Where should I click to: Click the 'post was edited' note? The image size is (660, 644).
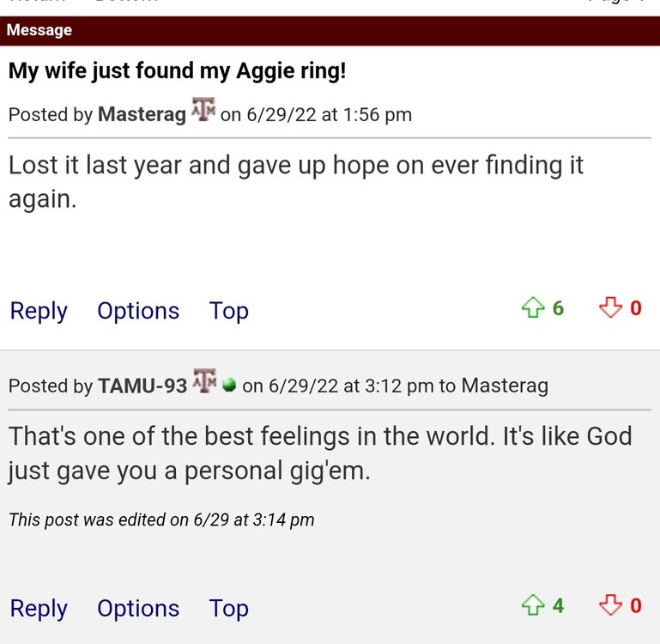pos(161,519)
